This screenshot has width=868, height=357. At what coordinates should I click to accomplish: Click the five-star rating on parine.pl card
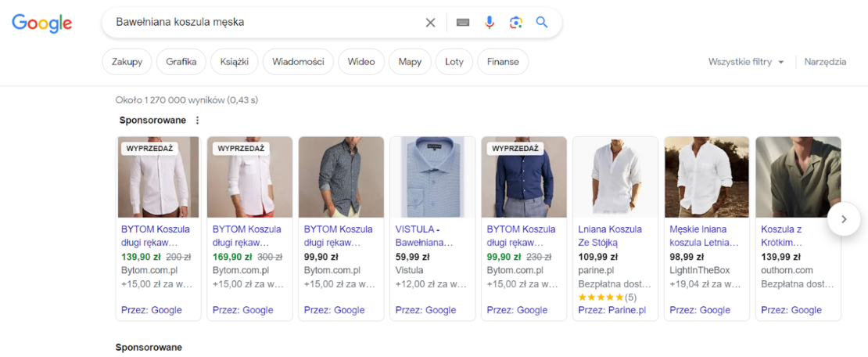[600, 297]
